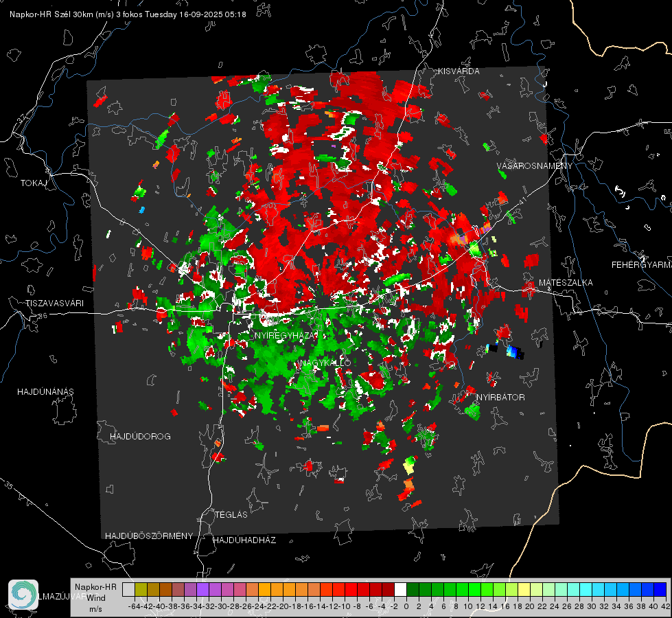Click road number 41 near Vásárosnamény
The width and height of the screenshot is (672, 618).
point(522,200)
